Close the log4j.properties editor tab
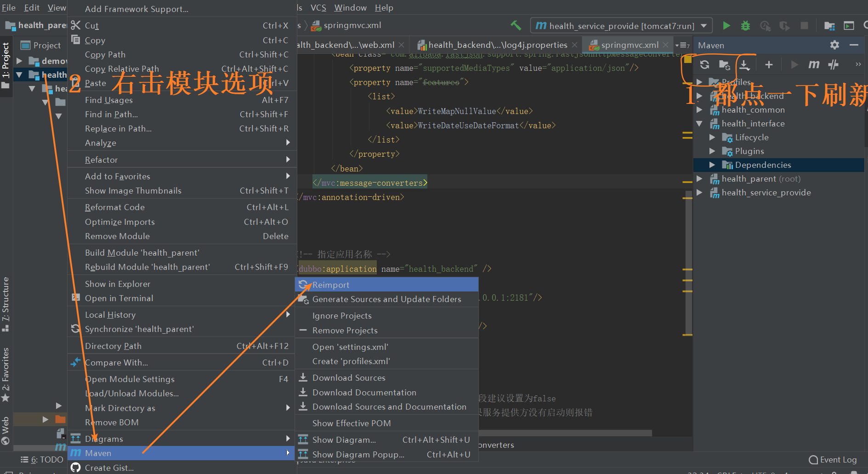This screenshot has height=474, width=868. point(574,45)
